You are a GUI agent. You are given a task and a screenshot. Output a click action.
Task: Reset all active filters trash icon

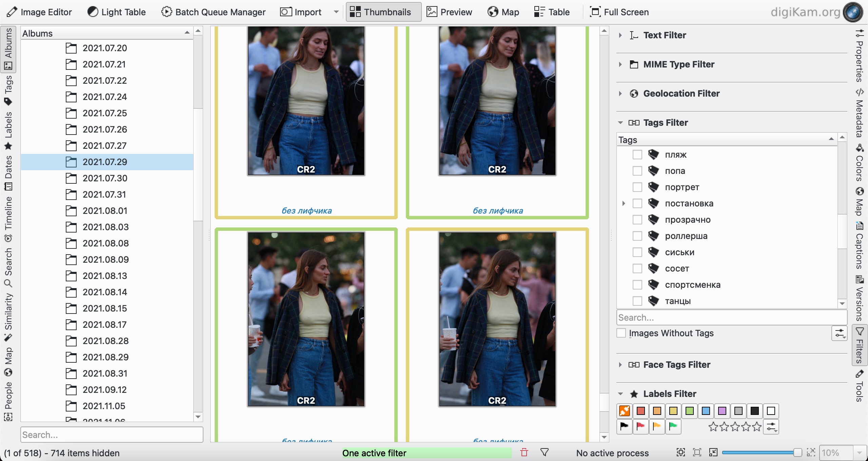click(x=524, y=453)
